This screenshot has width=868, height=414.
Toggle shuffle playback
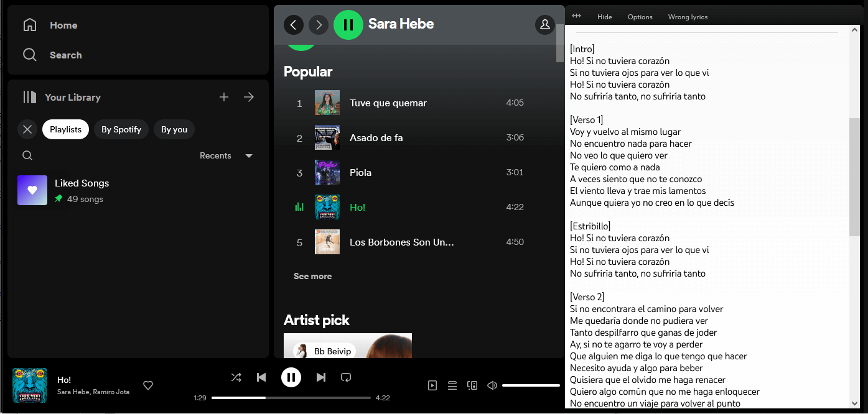click(x=236, y=377)
